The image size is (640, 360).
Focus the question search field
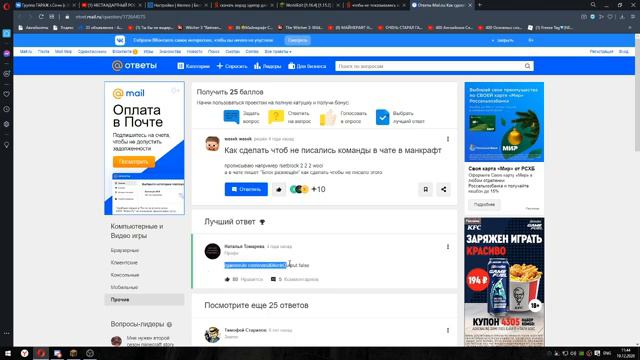(x=429, y=66)
